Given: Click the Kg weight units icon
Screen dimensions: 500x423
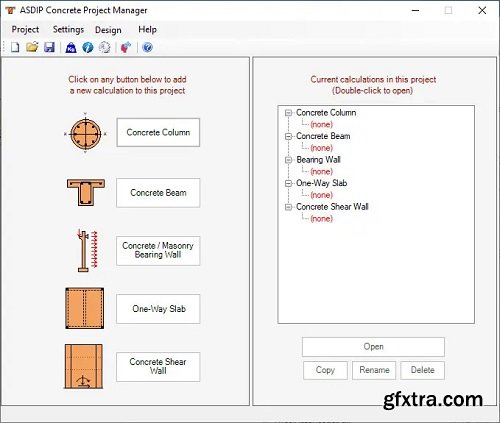Looking at the screenshot, I should point(71,48).
